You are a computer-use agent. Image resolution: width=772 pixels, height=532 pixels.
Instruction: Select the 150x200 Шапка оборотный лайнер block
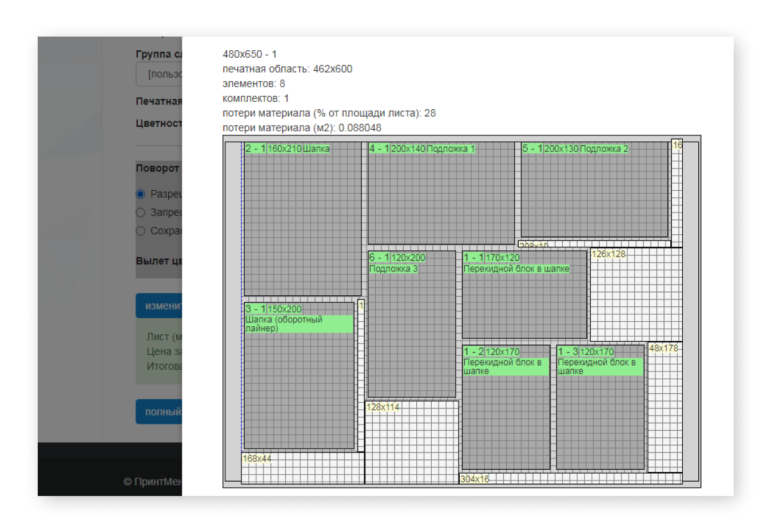(x=299, y=376)
